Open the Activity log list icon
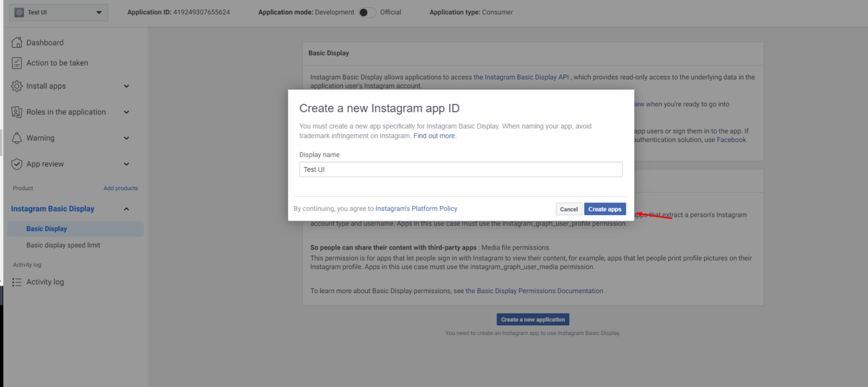 pos(16,281)
